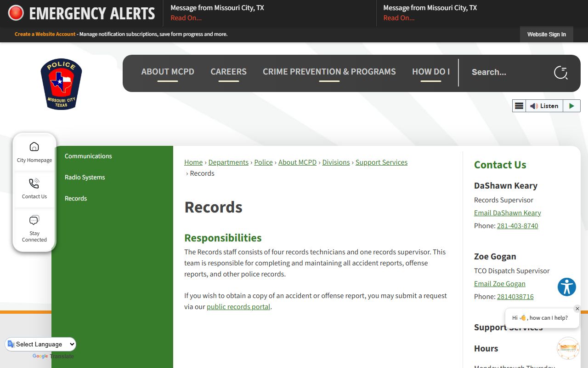Expand the About MCPD menu
Image resolution: width=588 pixels, height=368 pixels.
tap(168, 72)
